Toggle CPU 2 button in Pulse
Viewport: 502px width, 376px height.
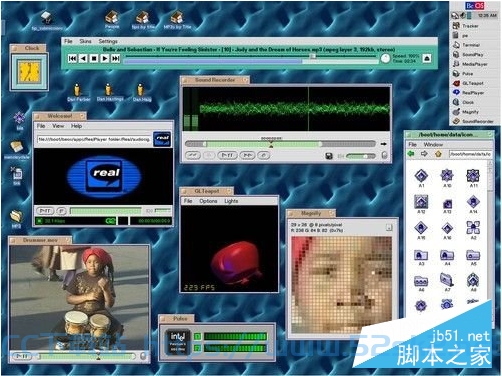tap(197, 348)
